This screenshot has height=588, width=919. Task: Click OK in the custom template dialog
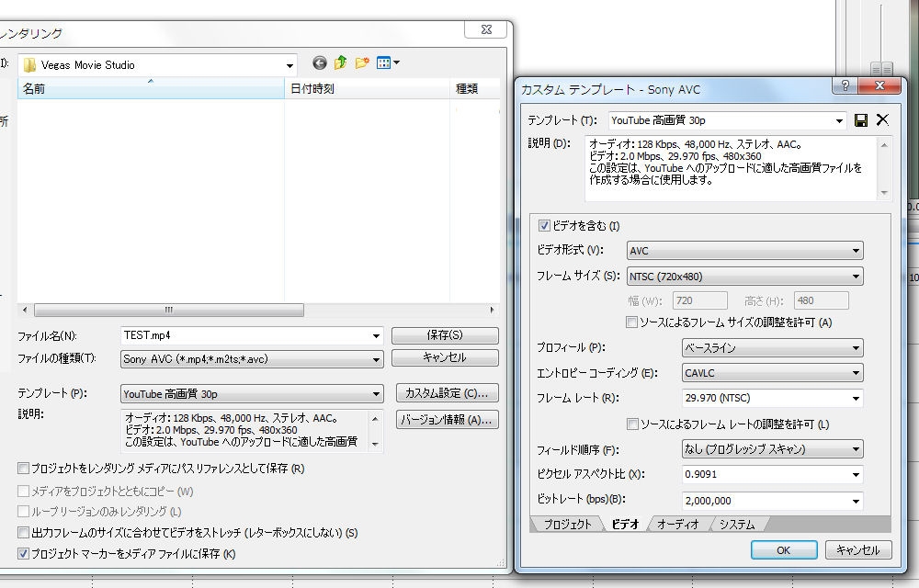[784, 550]
